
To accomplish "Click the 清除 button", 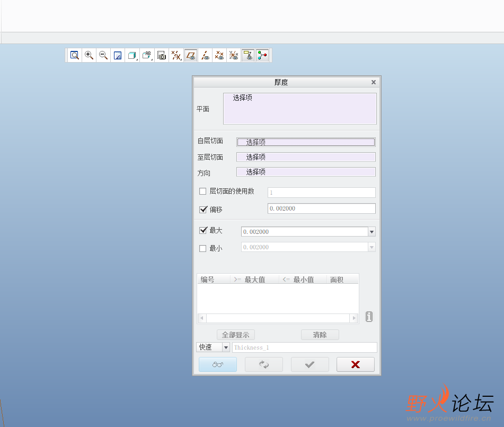I will 320,335.
